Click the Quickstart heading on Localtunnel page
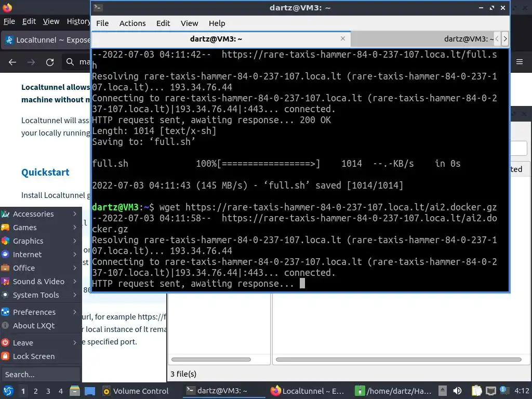 click(45, 172)
